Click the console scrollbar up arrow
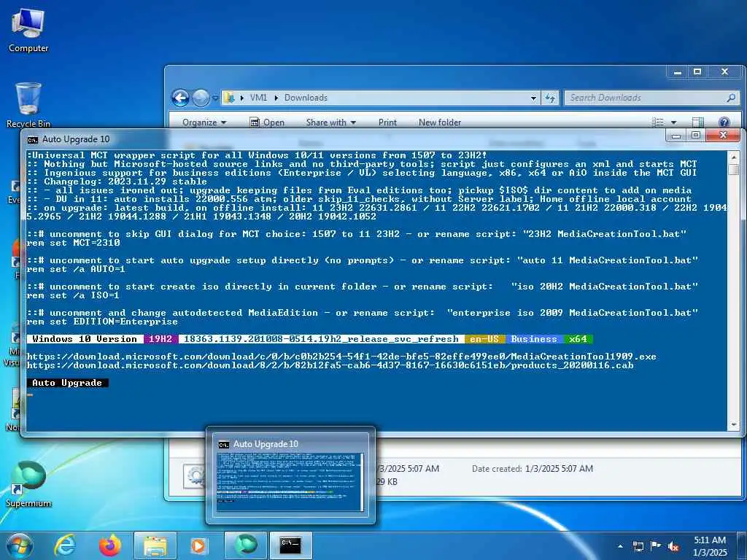This screenshot has width=747, height=560. 734,157
